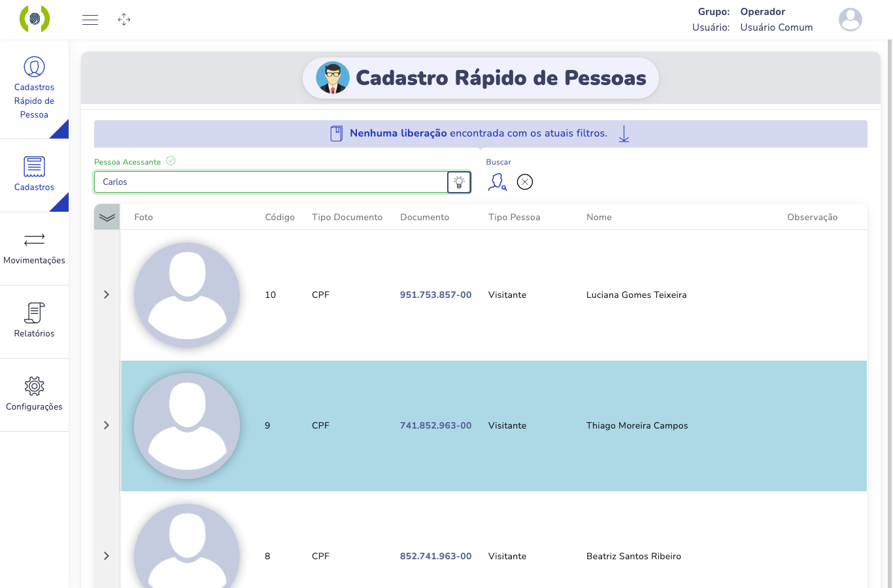The image size is (893, 588).
Task: Click code 9 in the highlighted row
Action: [267, 425]
